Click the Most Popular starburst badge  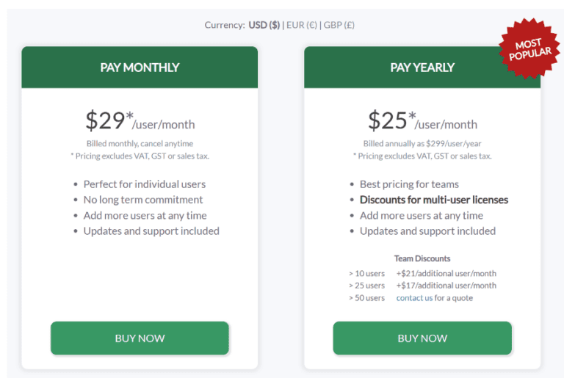[x=528, y=49]
